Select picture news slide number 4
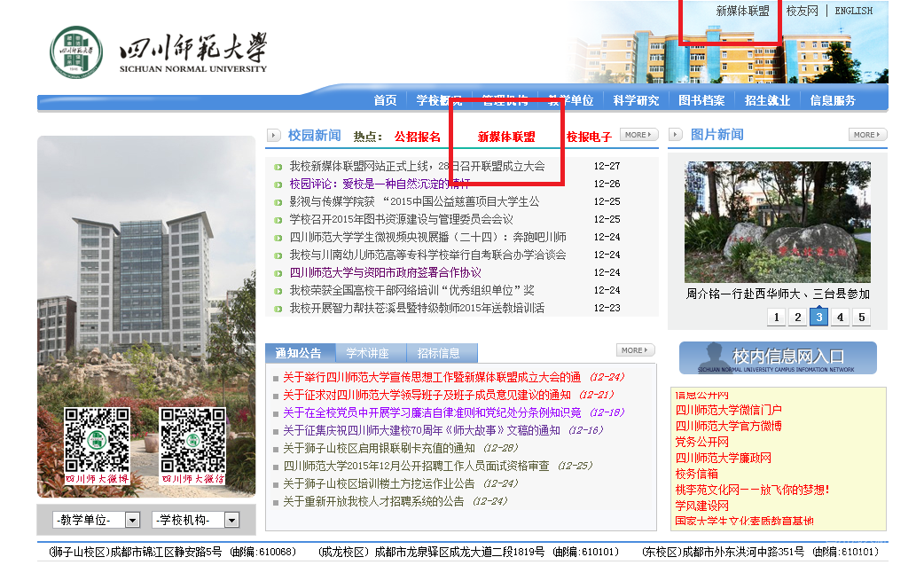Screen dimensions: 924x565 point(841,317)
